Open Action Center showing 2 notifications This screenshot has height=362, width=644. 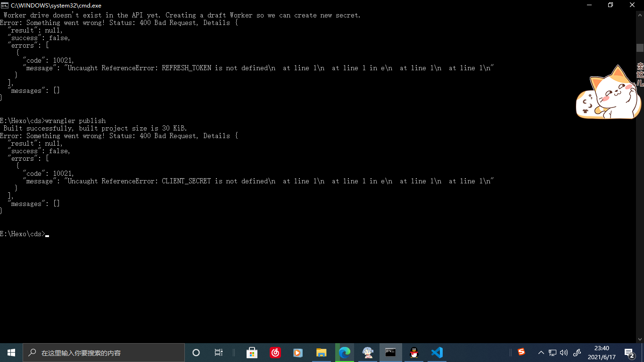(x=629, y=352)
